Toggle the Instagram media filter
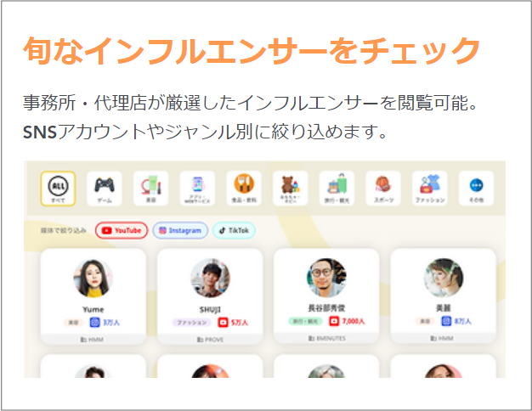 coord(180,231)
